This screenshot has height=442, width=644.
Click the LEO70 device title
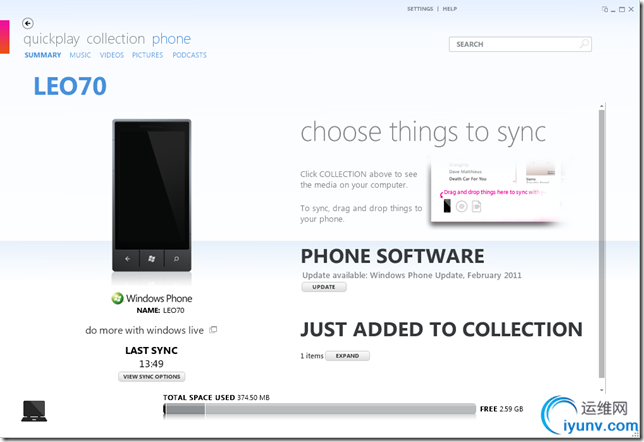pyautogui.click(x=70, y=86)
